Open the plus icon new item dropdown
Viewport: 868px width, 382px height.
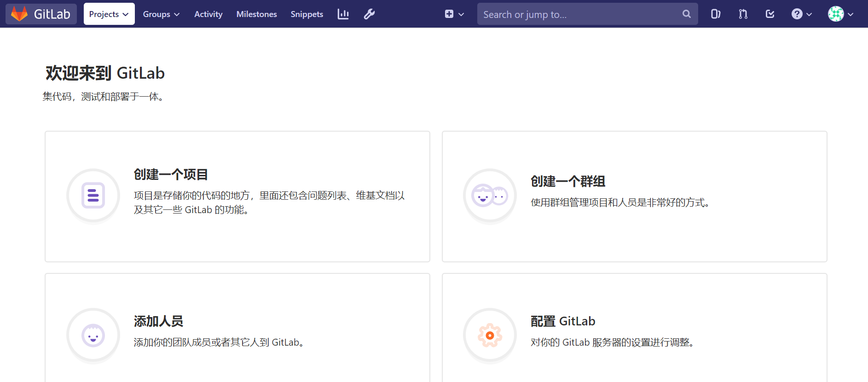pyautogui.click(x=454, y=14)
